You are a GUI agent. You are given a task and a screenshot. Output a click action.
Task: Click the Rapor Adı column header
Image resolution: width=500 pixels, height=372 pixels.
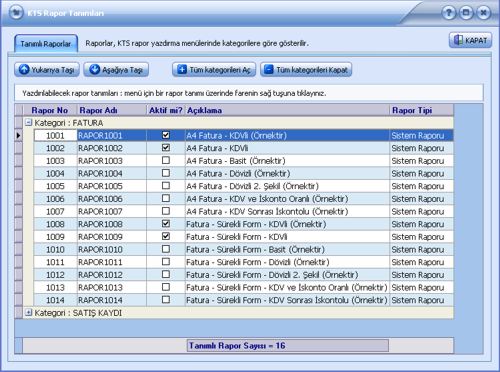click(x=112, y=110)
